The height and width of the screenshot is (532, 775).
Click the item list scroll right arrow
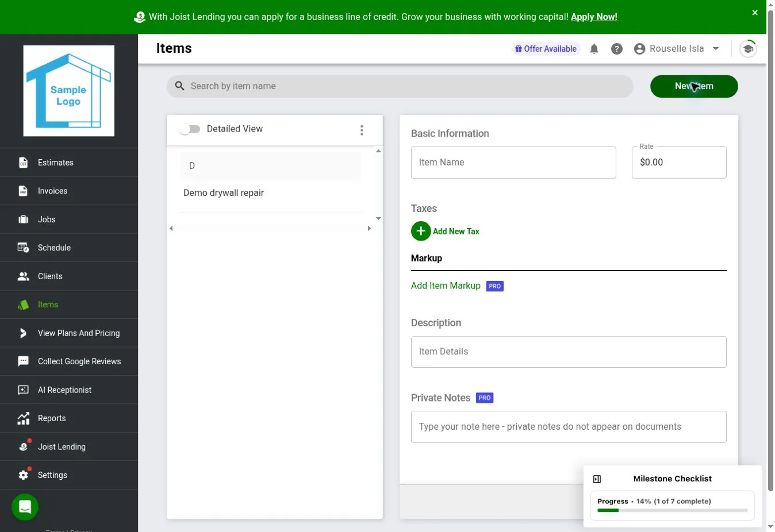(x=369, y=228)
